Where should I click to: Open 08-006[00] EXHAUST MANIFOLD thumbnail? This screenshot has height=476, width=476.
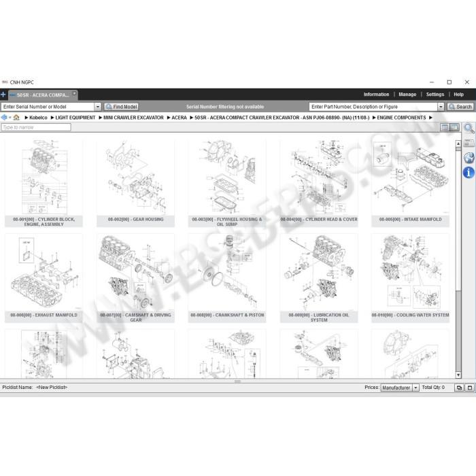pyautogui.click(x=44, y=277)
